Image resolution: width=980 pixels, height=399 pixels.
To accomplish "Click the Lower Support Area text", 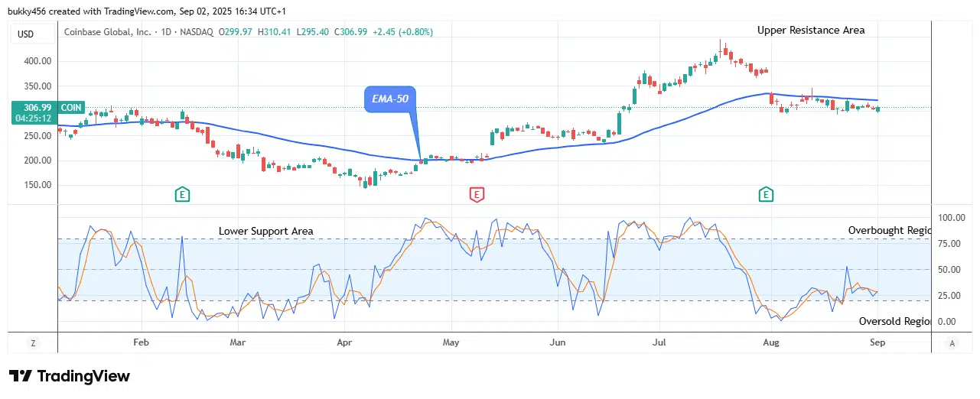I will point(265,231).
